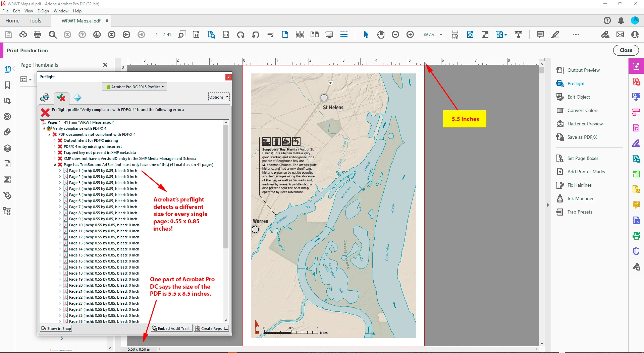Open the Layers side panel icon

[x=7, y=148]
